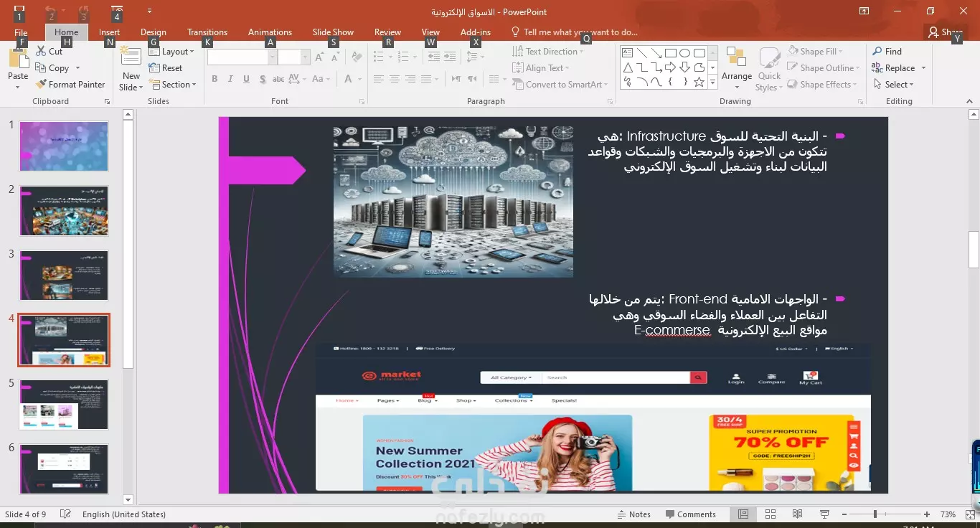Screen dimensions: 980x528
Task: Toggle Bold formatting
Action: [215, 79]
